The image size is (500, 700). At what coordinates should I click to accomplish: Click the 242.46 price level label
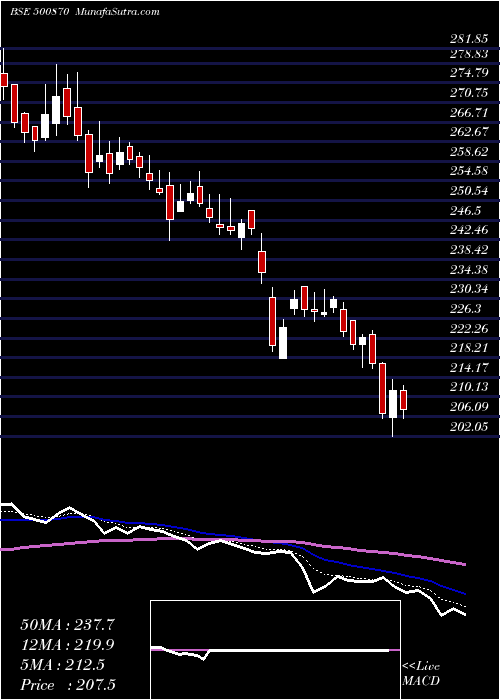click(x=468, y=230)
